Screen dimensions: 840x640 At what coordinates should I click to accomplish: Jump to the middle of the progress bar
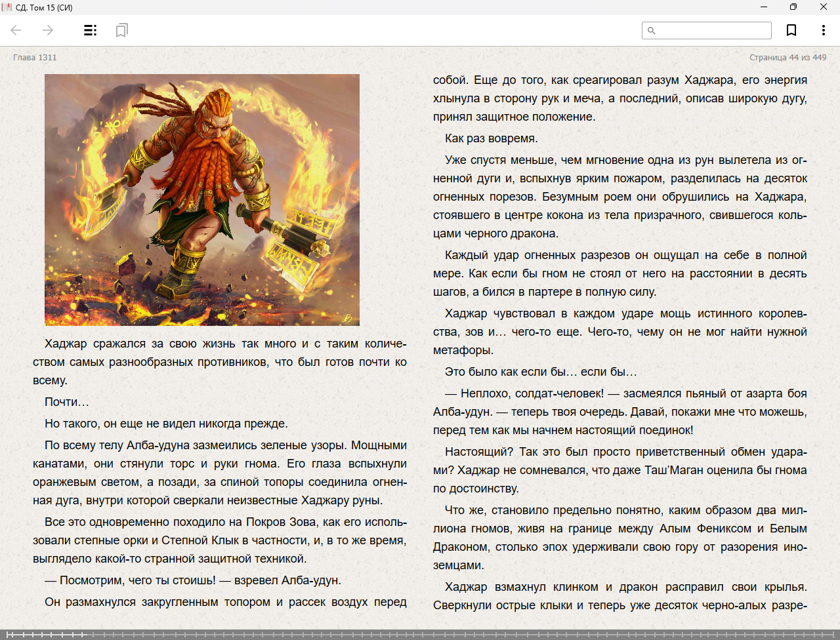click(x=420, y=634)
